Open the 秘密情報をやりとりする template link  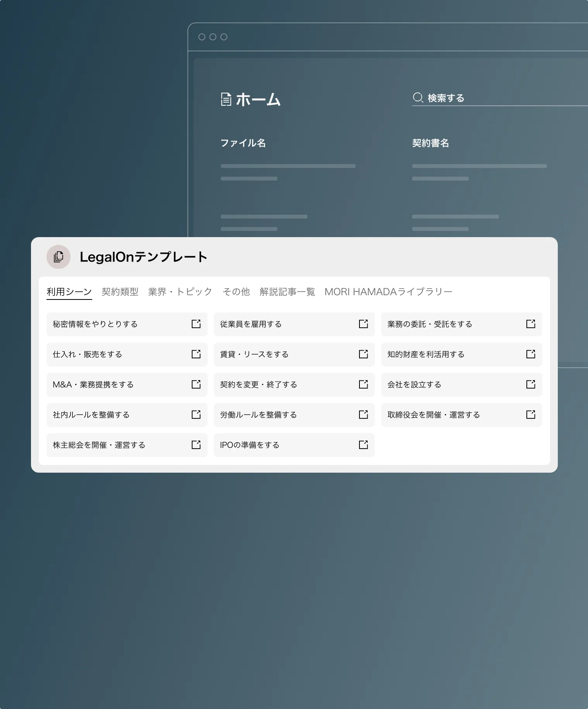point(127,324)
